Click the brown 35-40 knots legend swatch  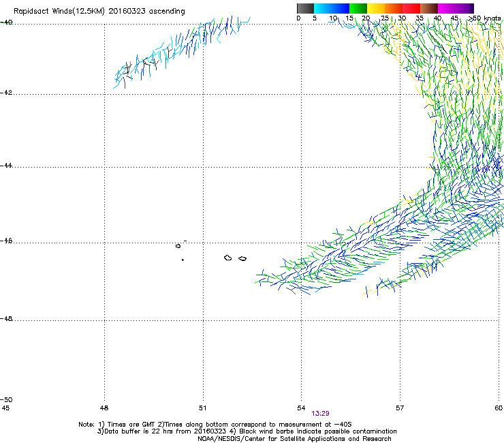tap(429, 8)
